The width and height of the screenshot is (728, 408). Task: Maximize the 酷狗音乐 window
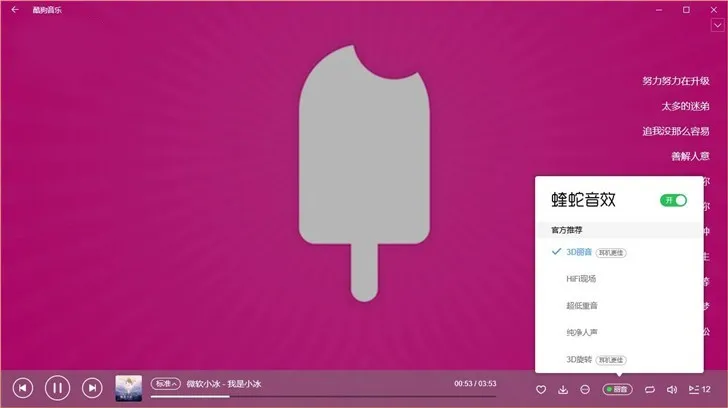(686, 10)
